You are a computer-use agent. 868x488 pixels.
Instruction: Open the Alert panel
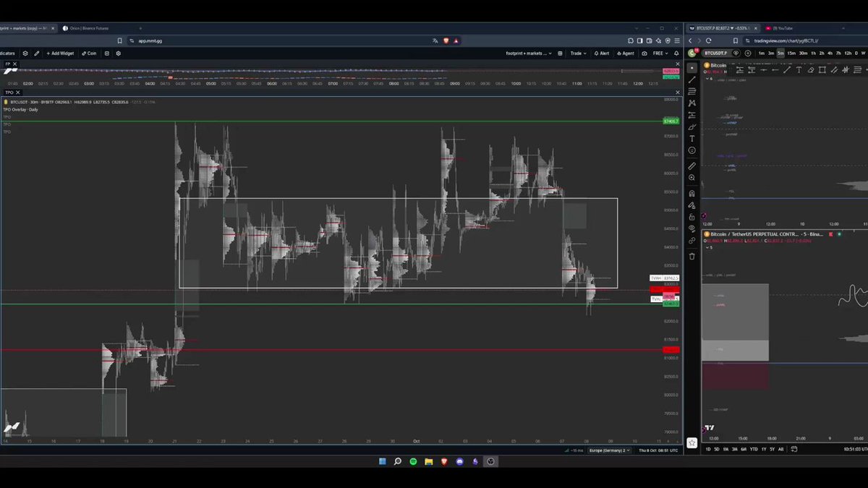coord(602,53)
